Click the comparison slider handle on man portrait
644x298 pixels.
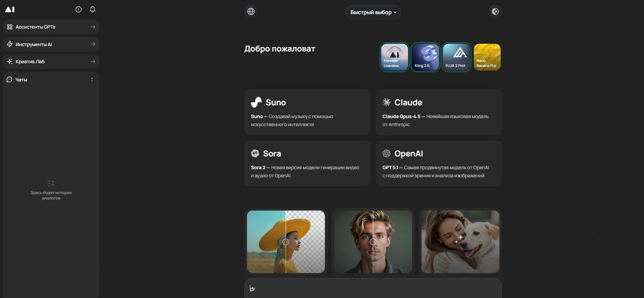coord(373,242)
